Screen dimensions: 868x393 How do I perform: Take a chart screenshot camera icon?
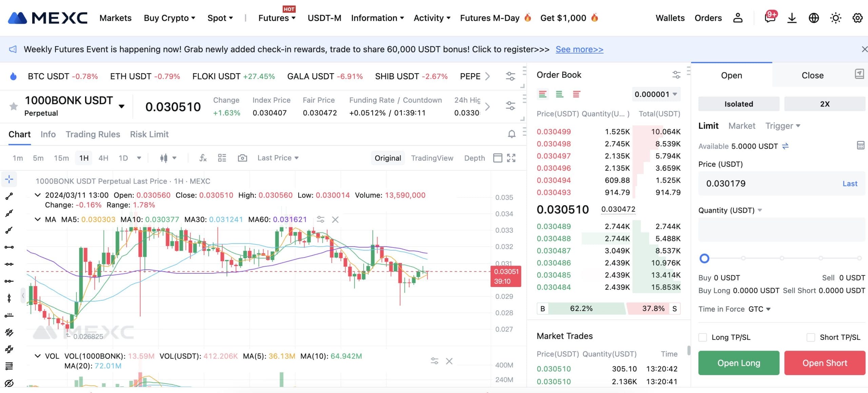click(x=242, y=158)
